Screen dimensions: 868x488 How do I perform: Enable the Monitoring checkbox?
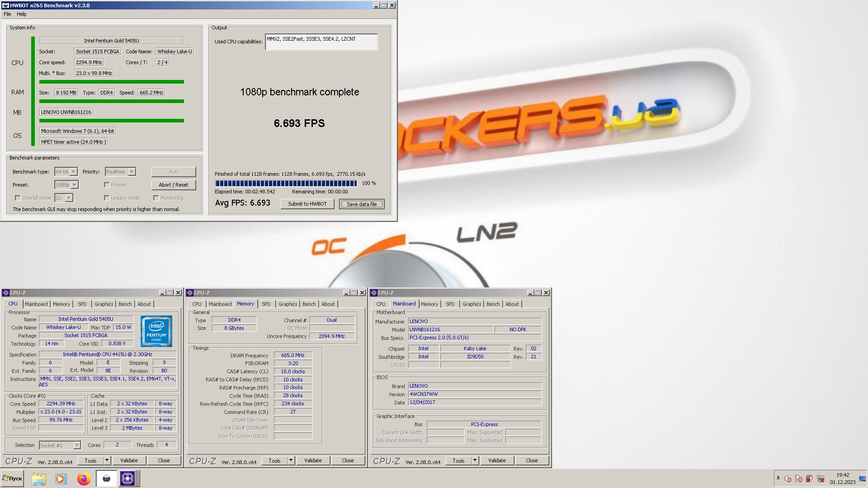click(x=156, y=198)
